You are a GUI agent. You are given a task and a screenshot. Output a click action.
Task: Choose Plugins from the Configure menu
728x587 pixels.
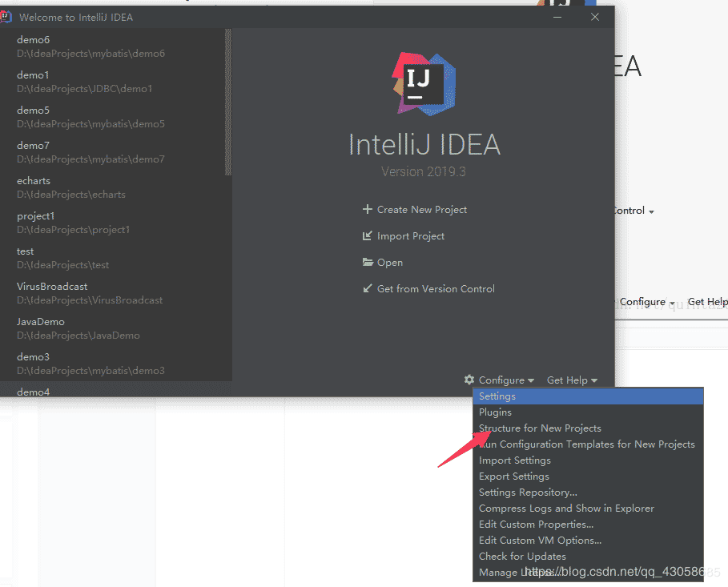click(496, 412)
